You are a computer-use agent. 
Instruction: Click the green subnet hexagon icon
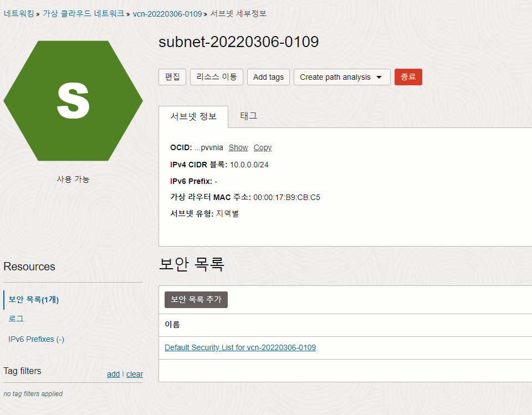pos(73,100)
